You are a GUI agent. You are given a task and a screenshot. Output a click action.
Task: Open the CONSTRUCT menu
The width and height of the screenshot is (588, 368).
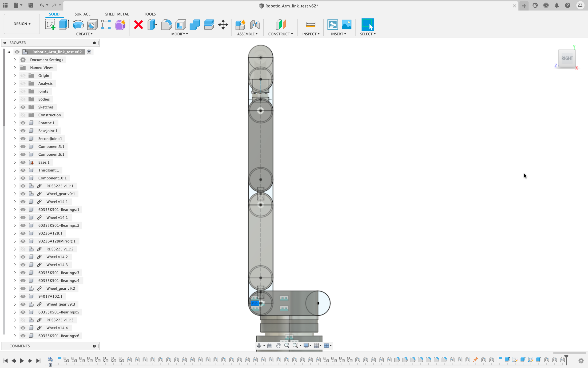(x=280, y=34)
